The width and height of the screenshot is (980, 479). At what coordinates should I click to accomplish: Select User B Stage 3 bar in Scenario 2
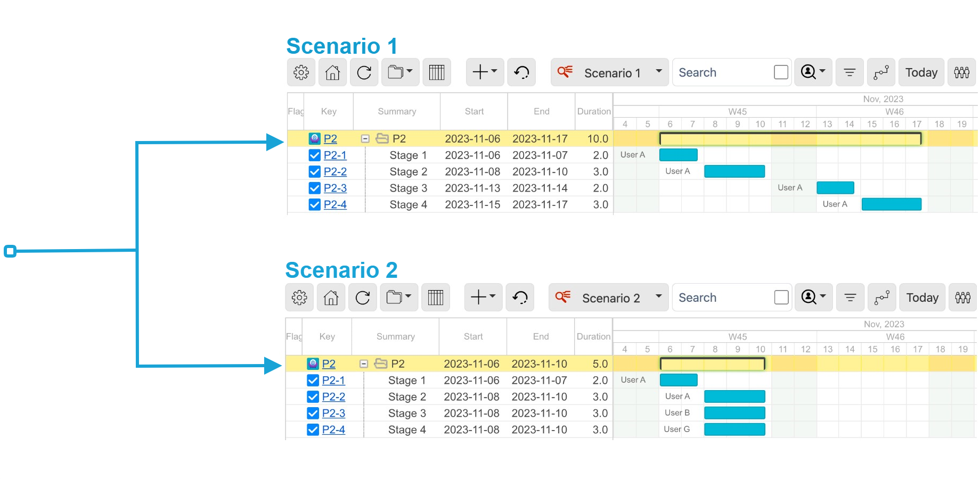pos(734,413)
